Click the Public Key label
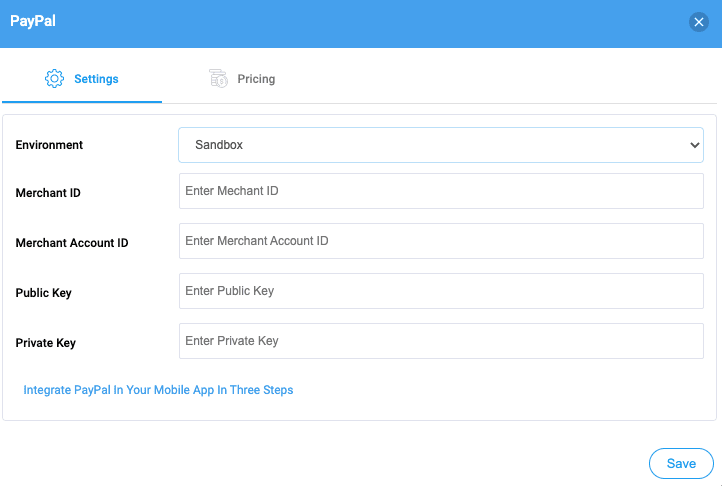722x486 pixels. (43, 293)
